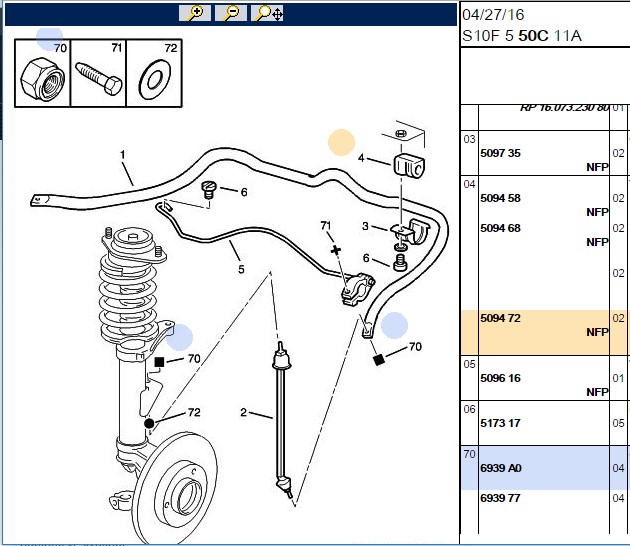Click NFP note under 5097 35
The height and width of the screenshot is (546, 630).
[x=597, y=167]
